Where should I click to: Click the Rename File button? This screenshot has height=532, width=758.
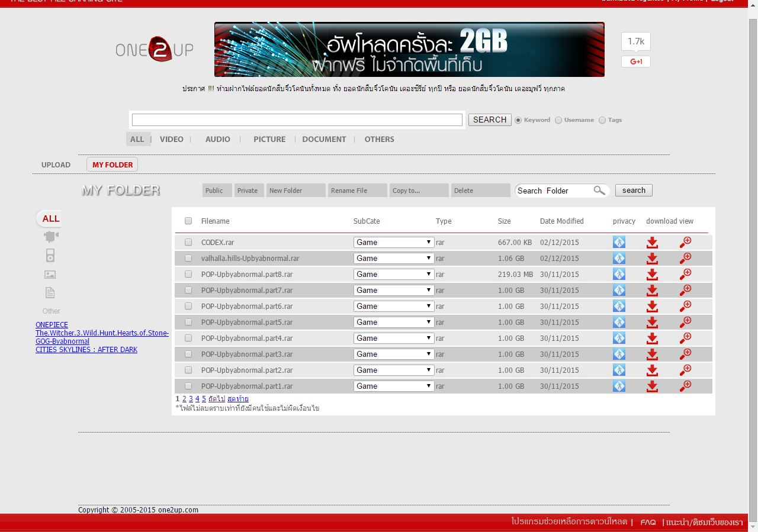point(358,191)
